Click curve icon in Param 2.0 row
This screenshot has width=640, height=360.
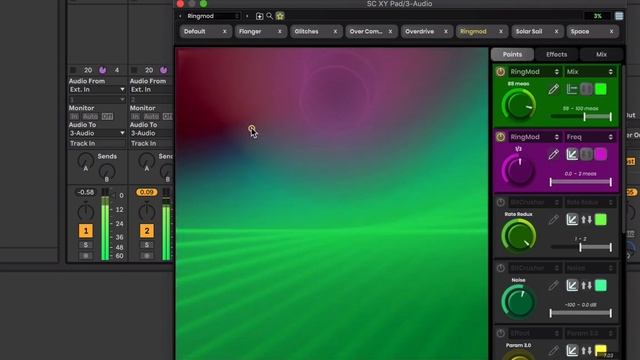tap(572, 350)
